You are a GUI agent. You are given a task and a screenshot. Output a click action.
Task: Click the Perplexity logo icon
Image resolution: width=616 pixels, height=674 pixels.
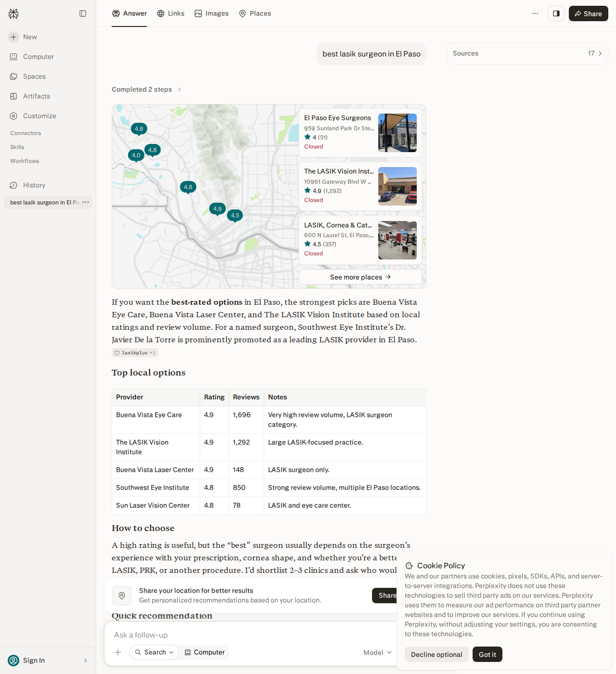tap(13, 13)
